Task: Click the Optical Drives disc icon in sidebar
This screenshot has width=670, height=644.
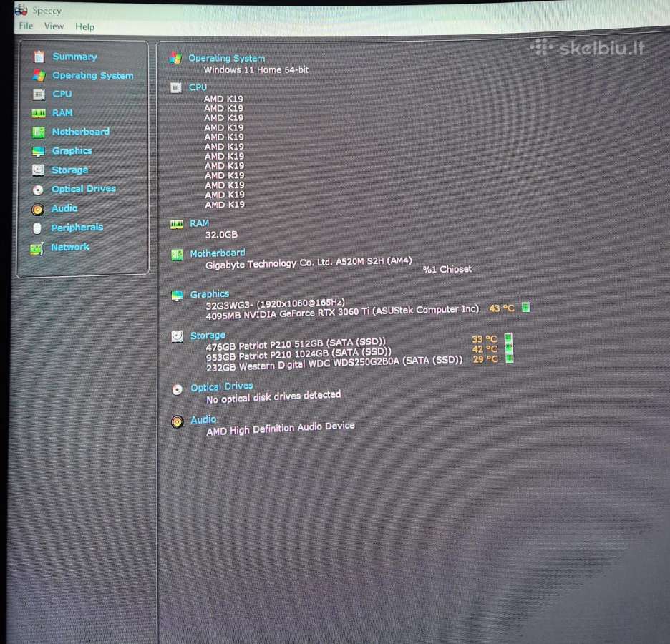Action: click(x=38, y=190)
